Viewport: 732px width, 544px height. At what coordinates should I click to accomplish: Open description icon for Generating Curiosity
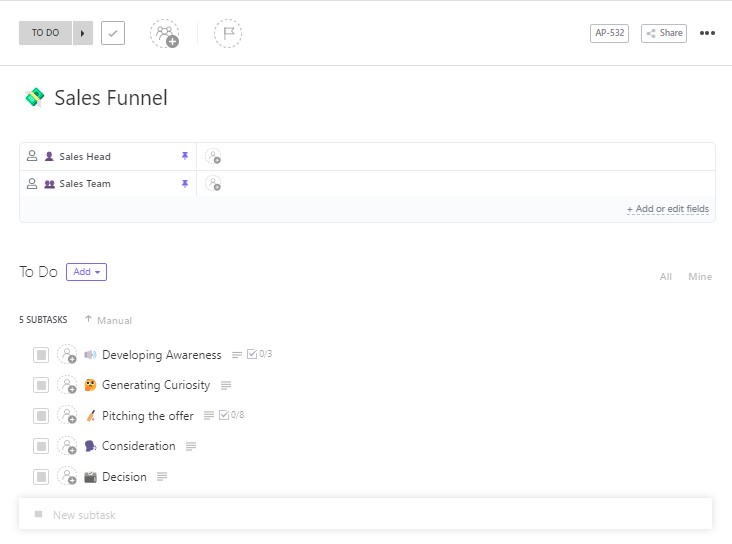[226, 386]
